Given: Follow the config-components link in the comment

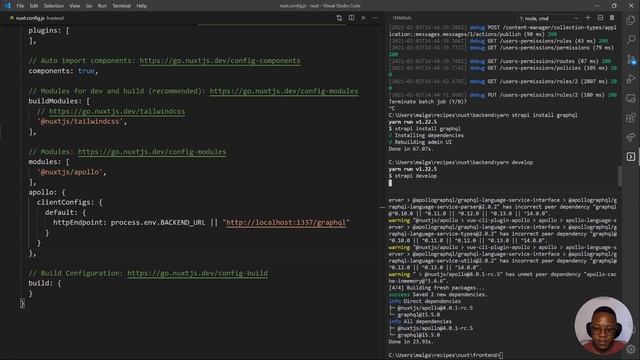Looking at the screenshot, I should click(x=220, y=60).
